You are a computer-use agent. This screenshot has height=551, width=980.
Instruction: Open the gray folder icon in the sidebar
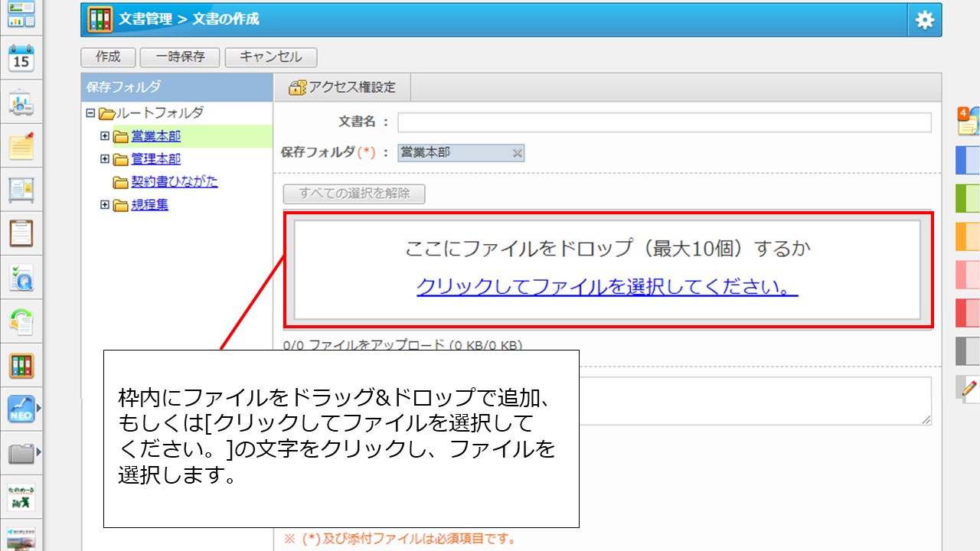[21, 454]
